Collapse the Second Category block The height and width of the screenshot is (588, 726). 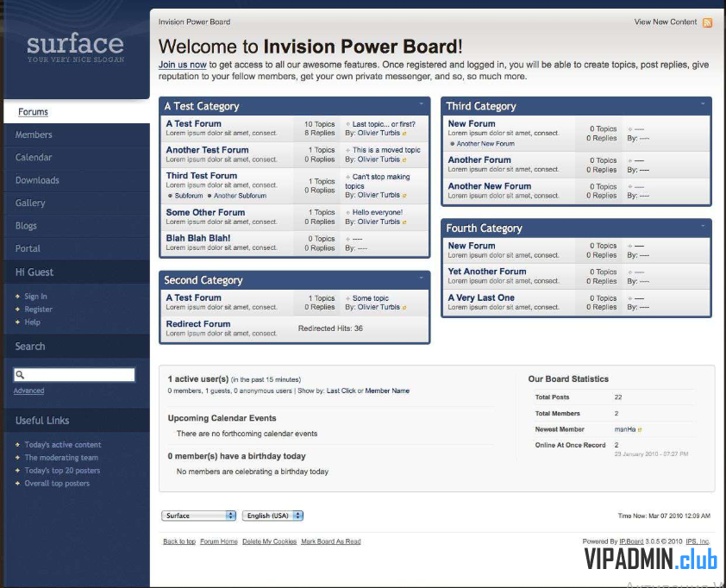pos(422,278)
